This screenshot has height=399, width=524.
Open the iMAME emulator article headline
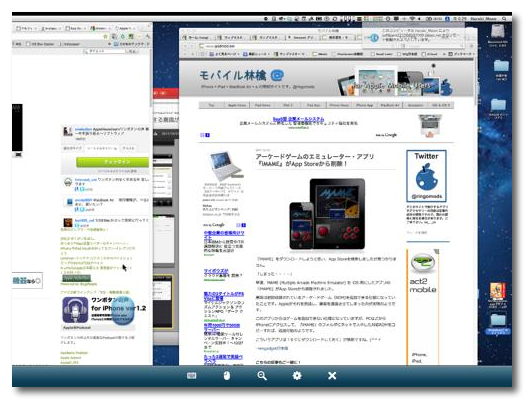tap(314, 160)
